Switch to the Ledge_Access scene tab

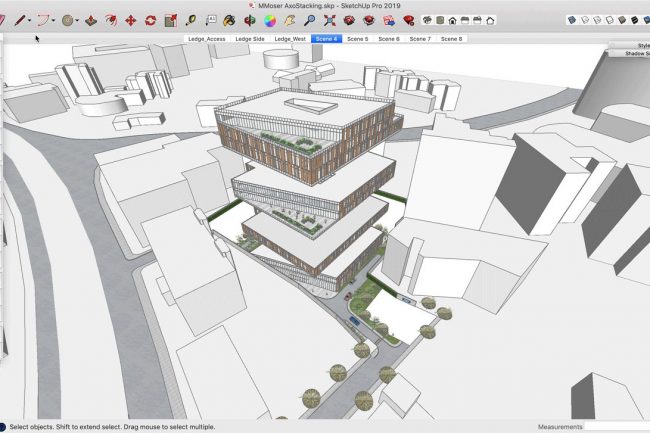[208, 38]
